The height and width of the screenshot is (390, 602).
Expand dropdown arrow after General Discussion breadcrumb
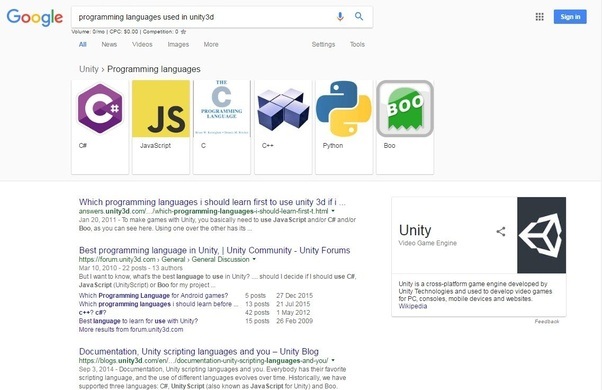254,259
